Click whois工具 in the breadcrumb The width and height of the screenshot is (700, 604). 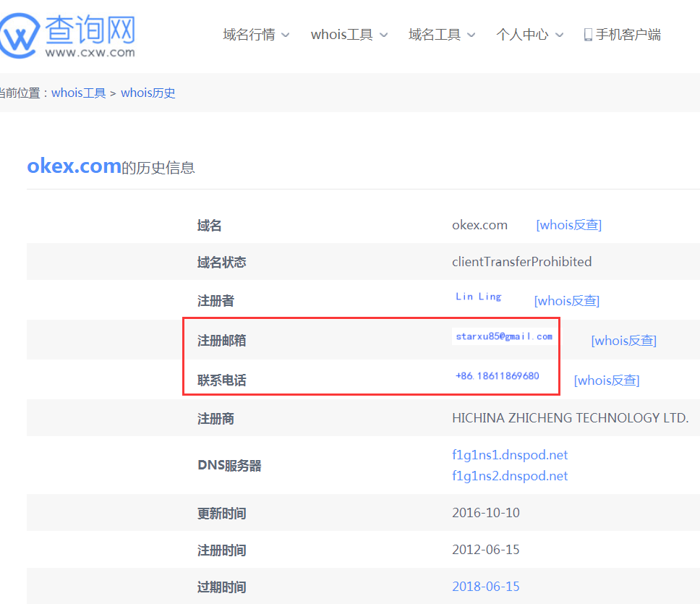click(79, 93)
